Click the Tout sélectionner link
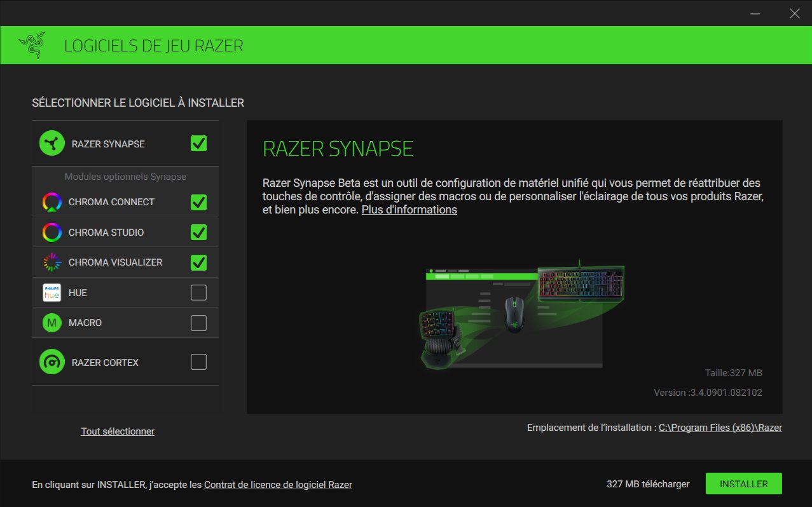Screen dimensions: 812x507 pyautogui.click(x=118, y=431)
